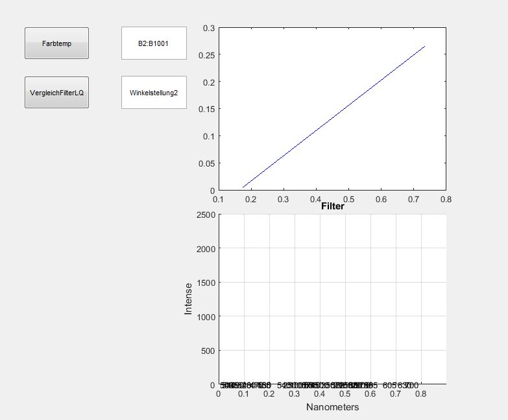This screenshot has height=420, width=508.
Task: Select the 0.8 tick on upper plot x-axis
Action: 446,200
